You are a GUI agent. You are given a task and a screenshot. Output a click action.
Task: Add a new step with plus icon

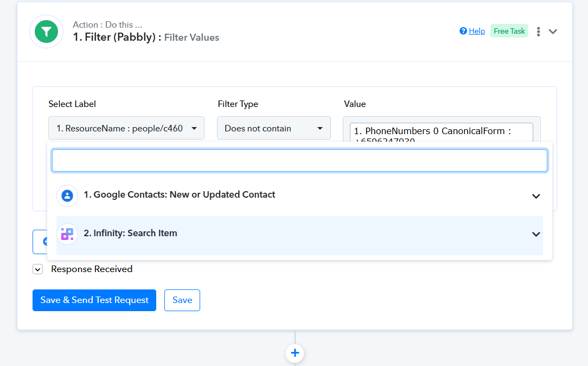pos(295,353)
